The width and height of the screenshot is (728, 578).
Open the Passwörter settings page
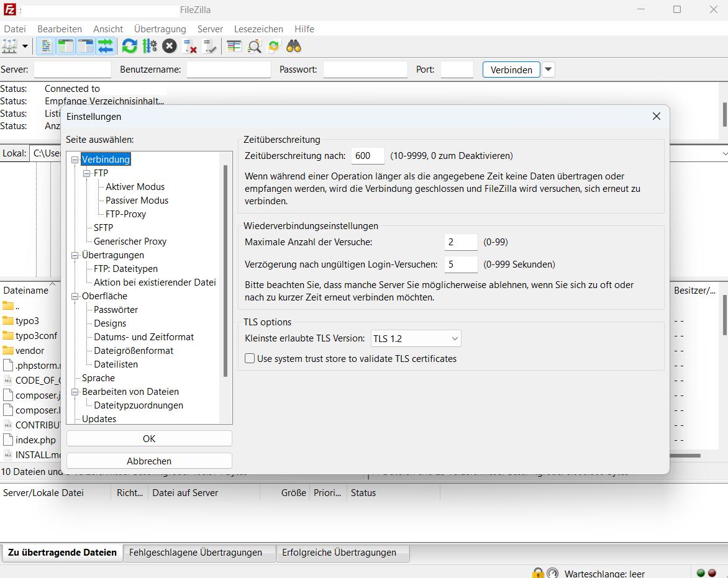click(x=116, y=309)
